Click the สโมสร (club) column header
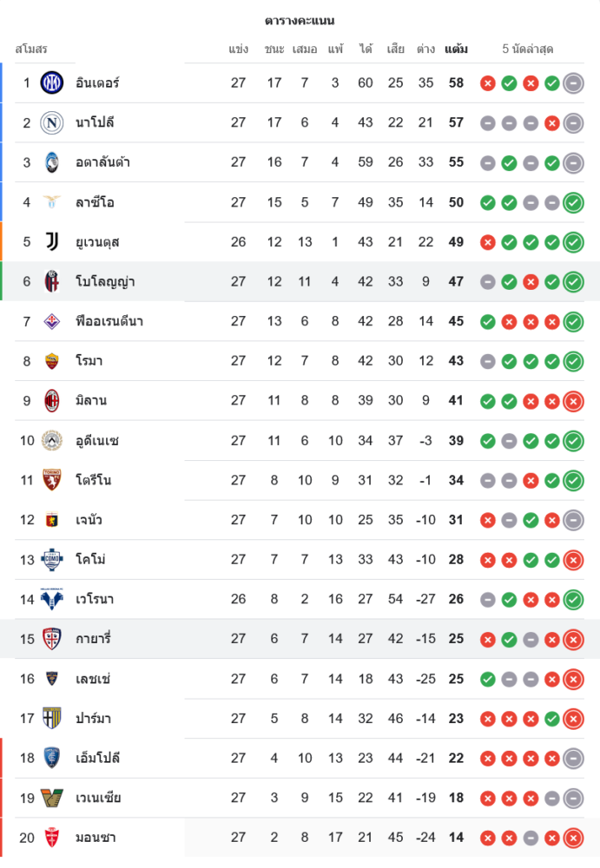Screen dimensions: 600x868 [31, 49]
